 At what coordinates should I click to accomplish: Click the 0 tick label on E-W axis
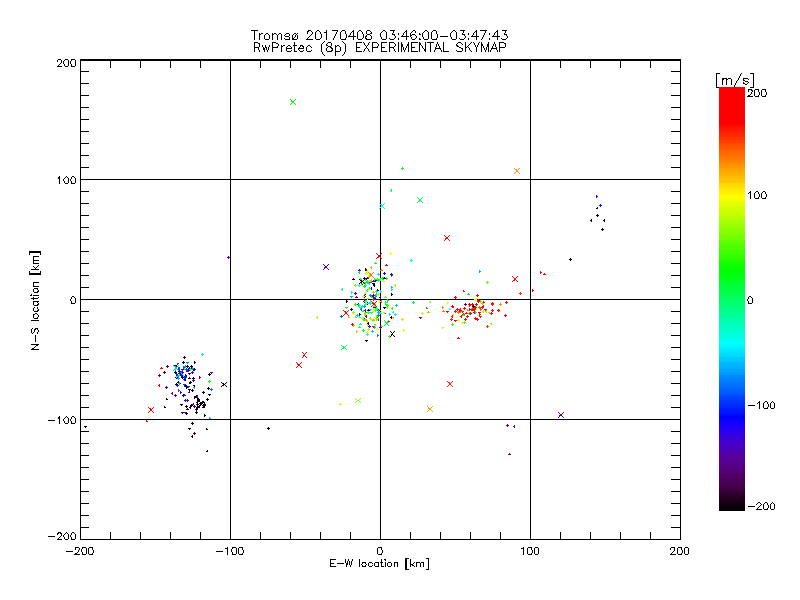click(380, 551)
